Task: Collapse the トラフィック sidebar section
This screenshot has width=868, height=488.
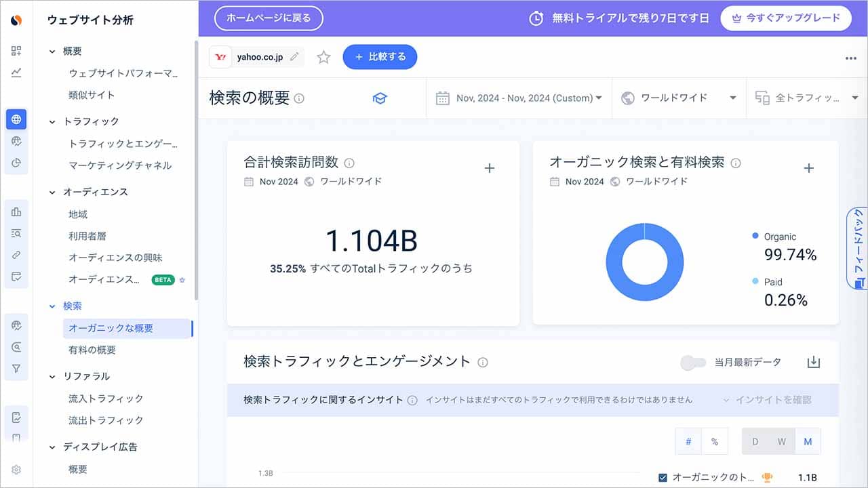Action: [52, 122]
